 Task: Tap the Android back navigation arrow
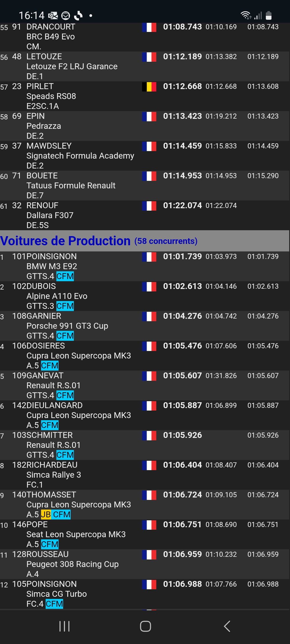(x=227, y=626)
